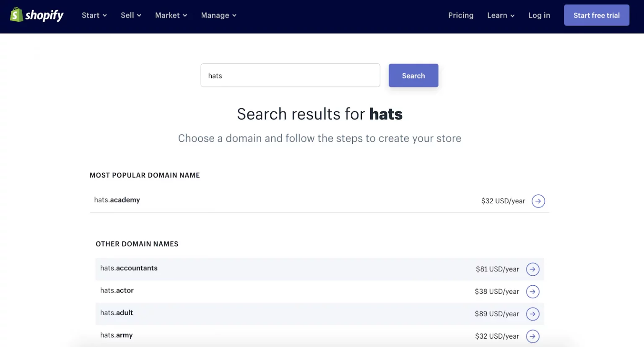This screenshot has width=644, height=347.
Task: Expand the Start dropdown menu
Action: click(94, 16)
